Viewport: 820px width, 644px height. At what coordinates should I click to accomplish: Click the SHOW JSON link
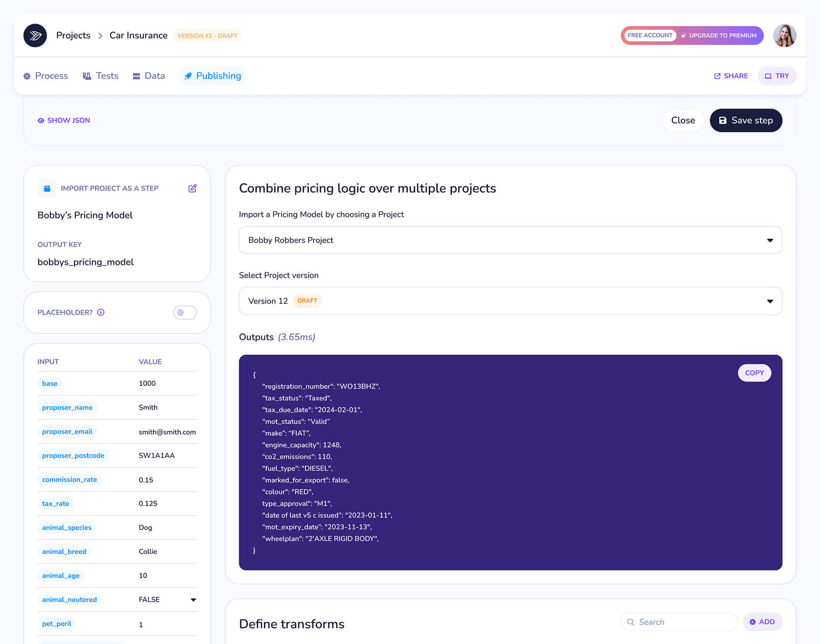click(x=64, y=120)
